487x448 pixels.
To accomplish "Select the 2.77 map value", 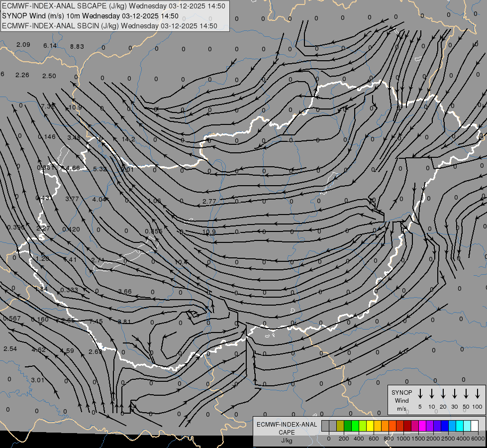I will tap(209, 202).
